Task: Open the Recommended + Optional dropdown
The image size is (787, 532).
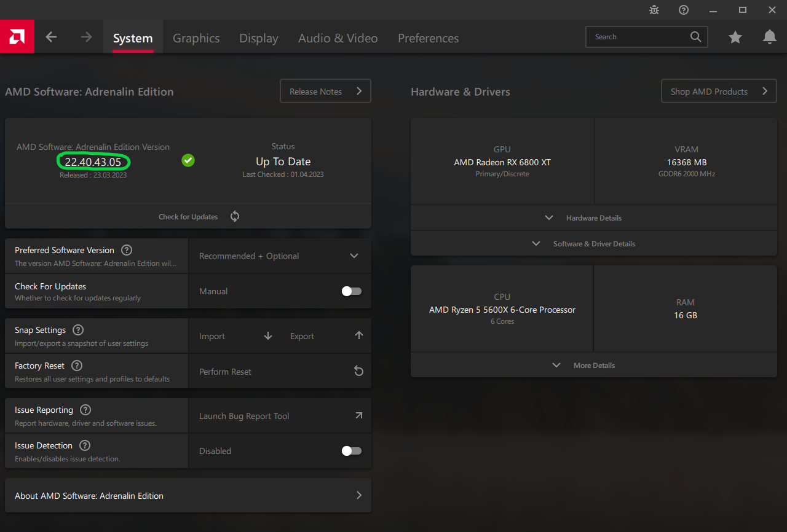Action: (280, 256)
